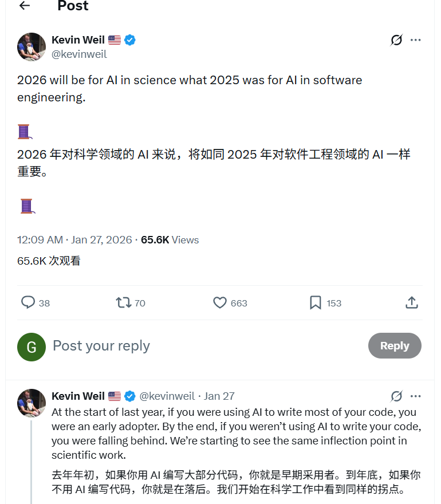View the 65.6K Views analytics link

(170, 240)
